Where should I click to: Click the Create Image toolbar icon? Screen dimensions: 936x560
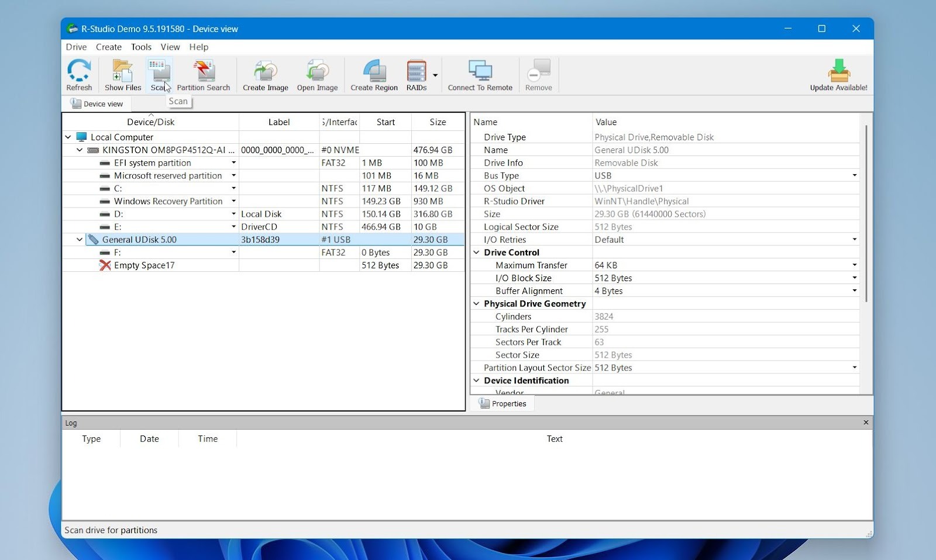tap(264, 74)
